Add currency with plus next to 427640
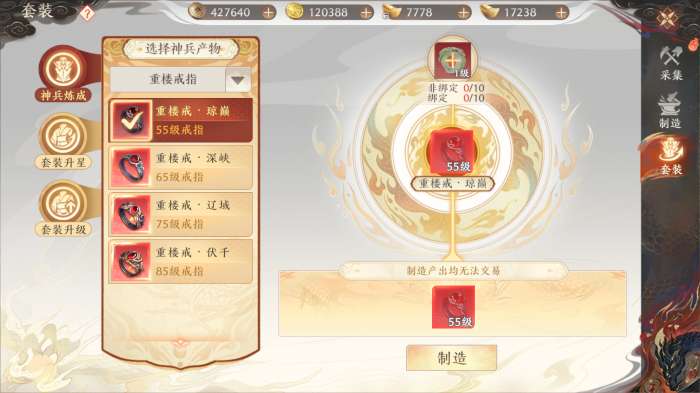Screen dimensions: 700x393 pos(268,13)
